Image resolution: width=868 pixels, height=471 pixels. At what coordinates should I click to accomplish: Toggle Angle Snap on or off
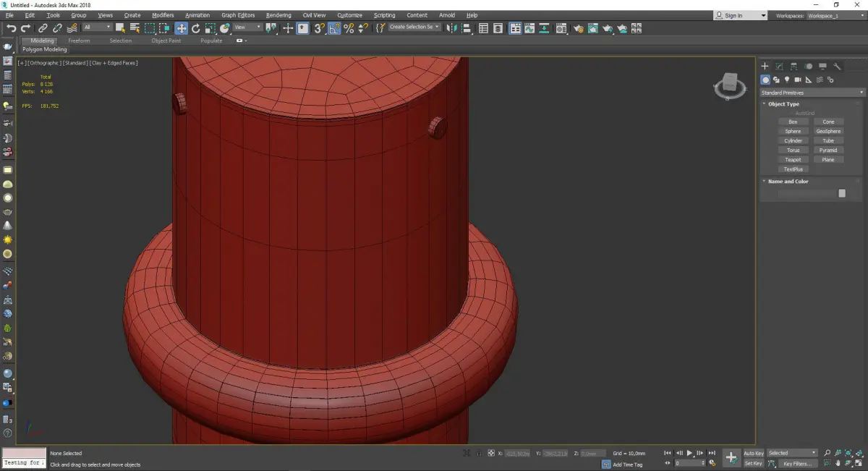334,28
